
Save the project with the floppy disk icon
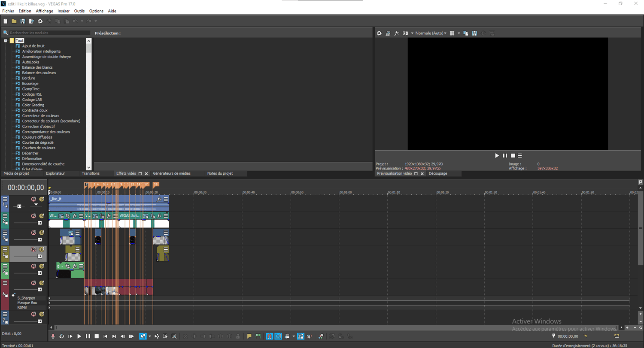coord(23,21)
